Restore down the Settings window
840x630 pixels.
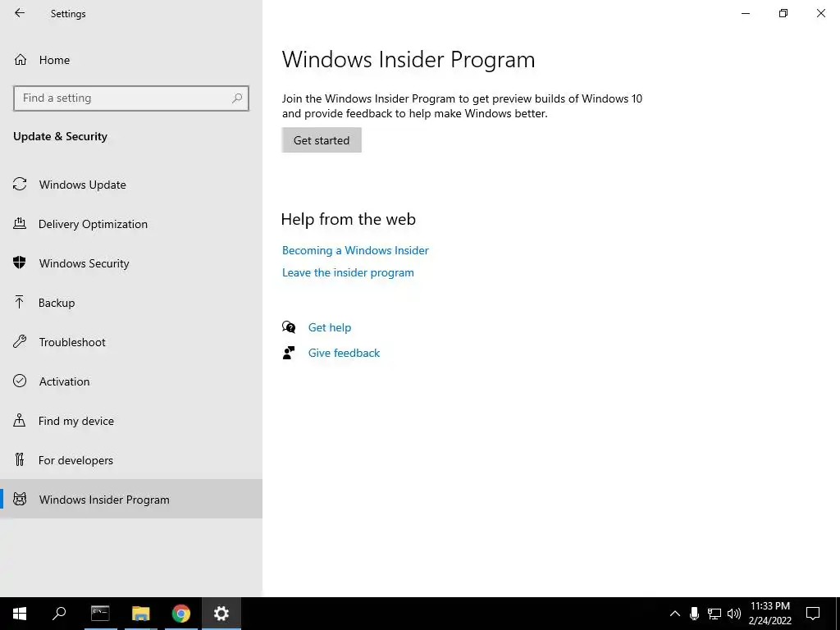(783, 13)
